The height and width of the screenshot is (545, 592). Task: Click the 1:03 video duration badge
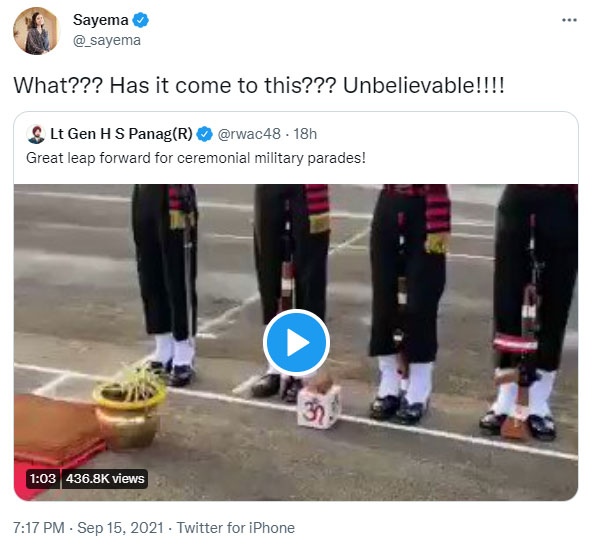point(43,479)
